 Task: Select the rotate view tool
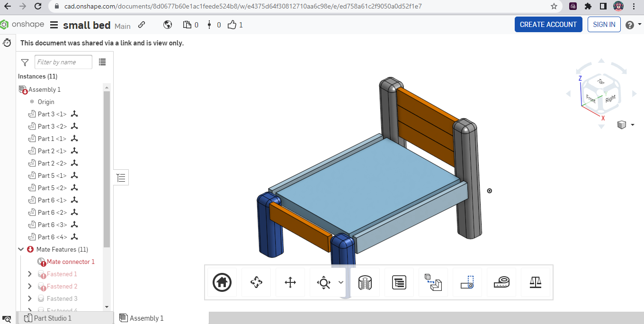[x=256, y=282]
